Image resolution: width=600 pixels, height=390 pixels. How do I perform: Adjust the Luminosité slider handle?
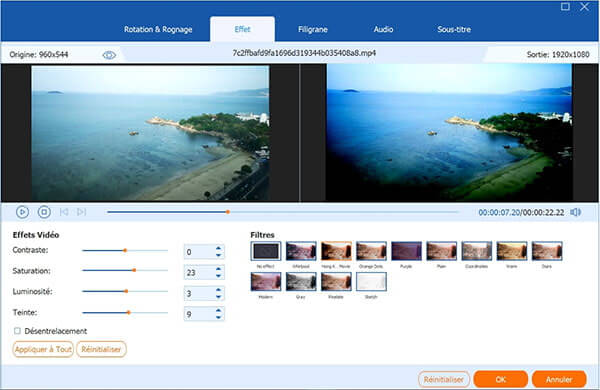[x=126, y=291]
